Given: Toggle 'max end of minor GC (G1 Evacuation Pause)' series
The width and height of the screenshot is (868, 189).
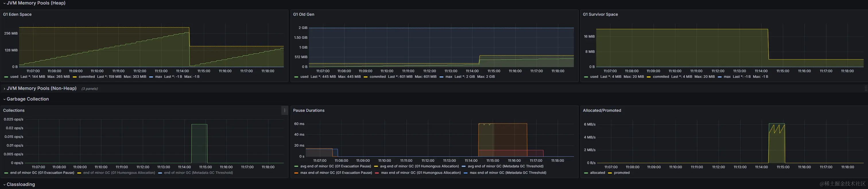Looking at the screenshot, I should [x=336, y=173].
